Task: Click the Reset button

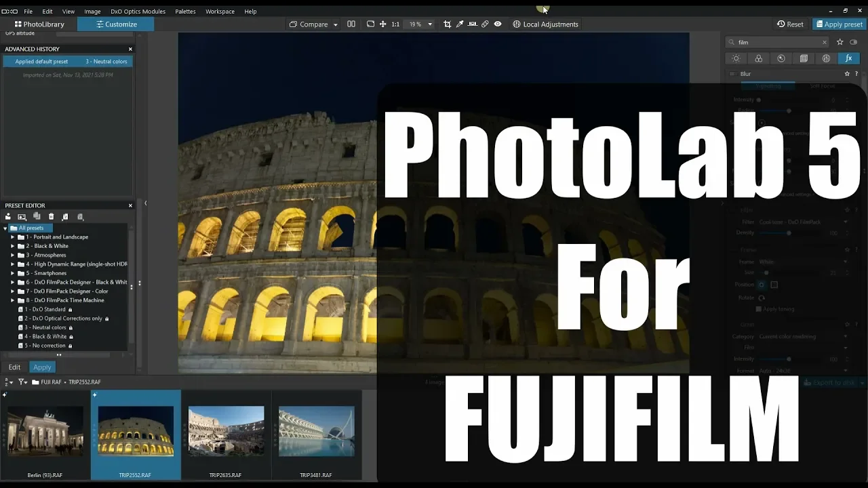Action: [x=791, y=24]
